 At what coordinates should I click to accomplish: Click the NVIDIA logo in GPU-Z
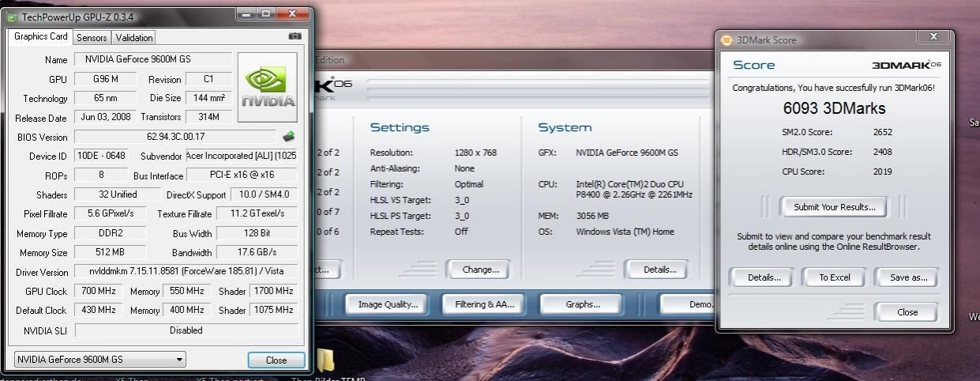coord(268,87)
